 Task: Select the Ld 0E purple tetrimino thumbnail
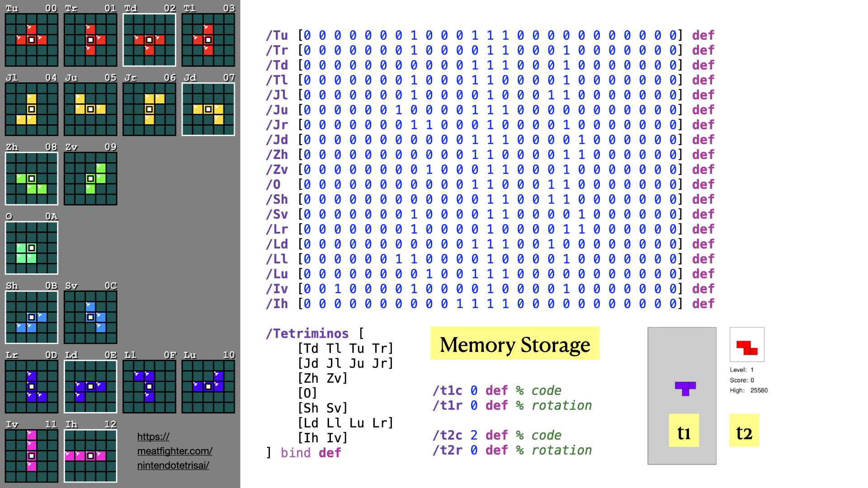[90, 386]
